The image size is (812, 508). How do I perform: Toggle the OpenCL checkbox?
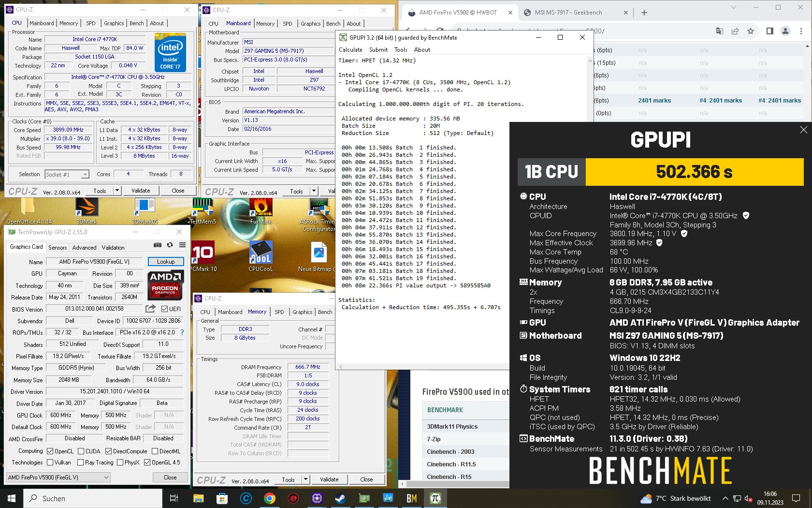[x=50, y=451]
